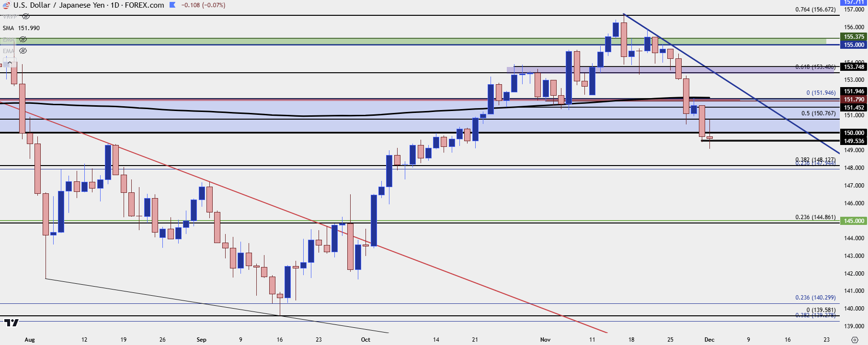The image size is (868, 345).
Task: Click the US flag currency pair icon
Action: [6, 5]
